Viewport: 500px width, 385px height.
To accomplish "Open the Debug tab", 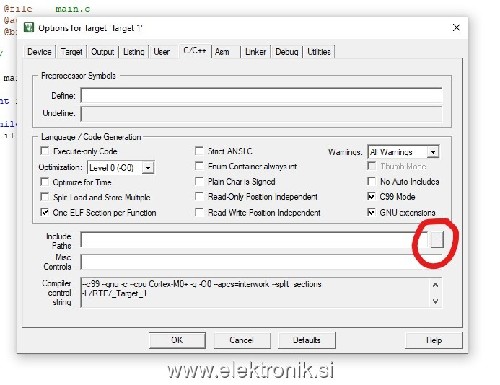I will click(287, 52).
